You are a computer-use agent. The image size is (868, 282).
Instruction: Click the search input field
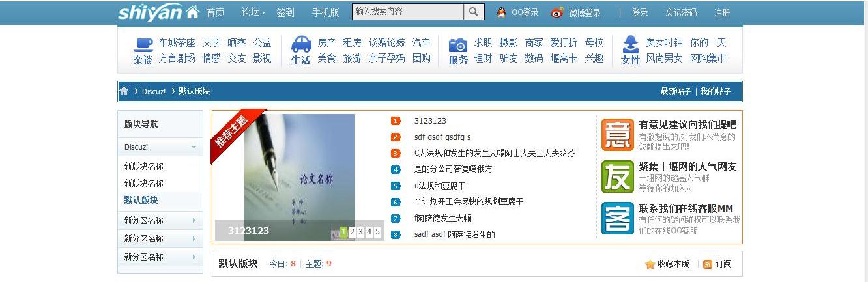[x=408, y=12]
